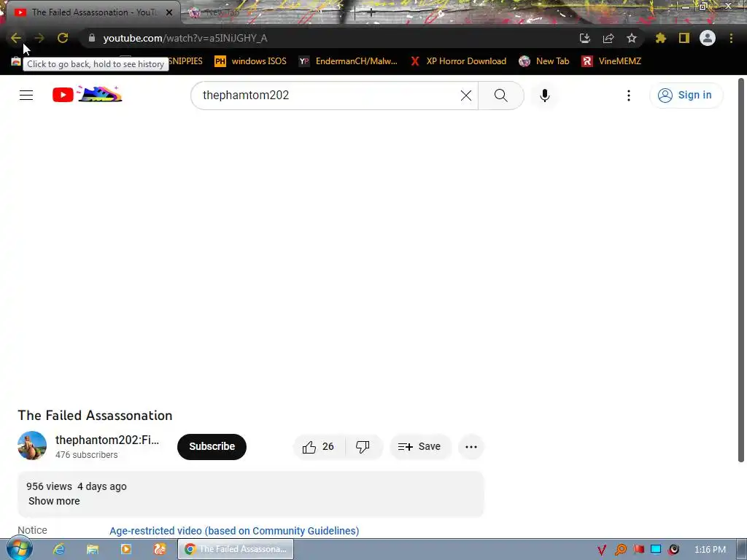Click the magnifier search button
This screenshot has height=560, width=747.
pyautogui.click(x=500, y=96)
